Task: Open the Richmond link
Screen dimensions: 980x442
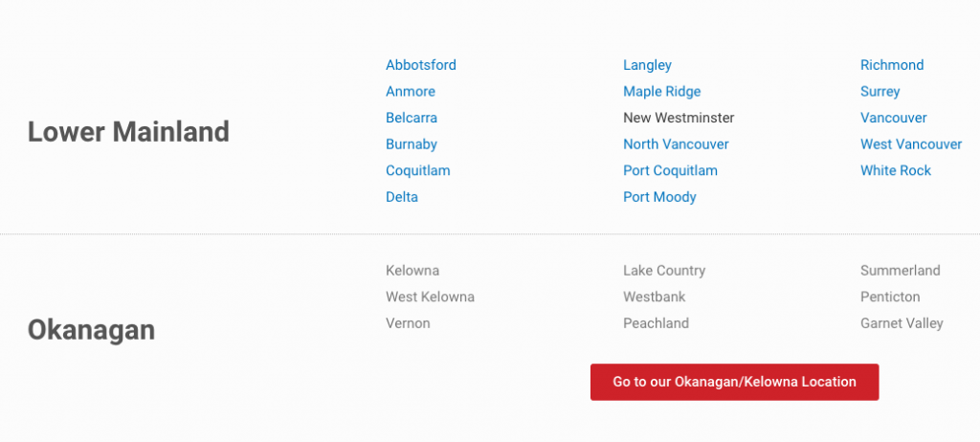Action: click(x=892, y=65)
